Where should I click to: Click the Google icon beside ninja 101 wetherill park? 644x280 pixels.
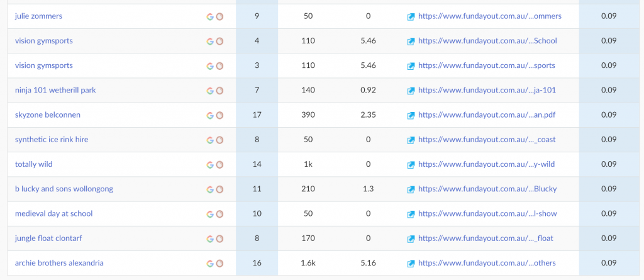[x=210, y=91]
